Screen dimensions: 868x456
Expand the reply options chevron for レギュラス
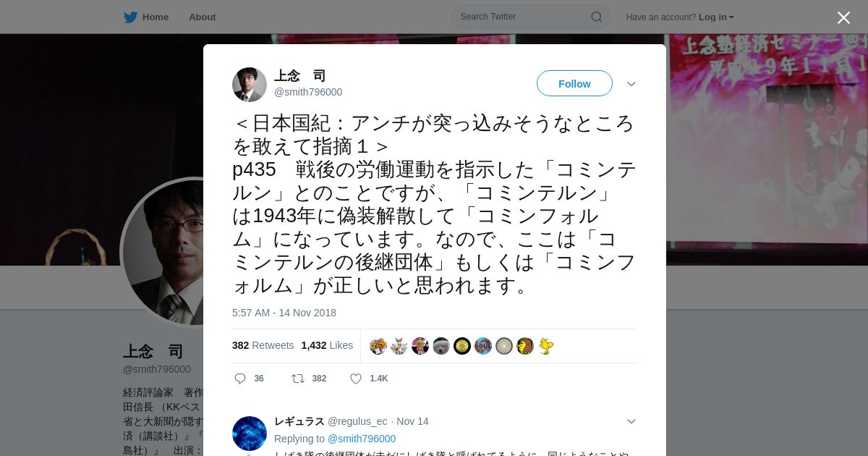[x=631, y=421]
